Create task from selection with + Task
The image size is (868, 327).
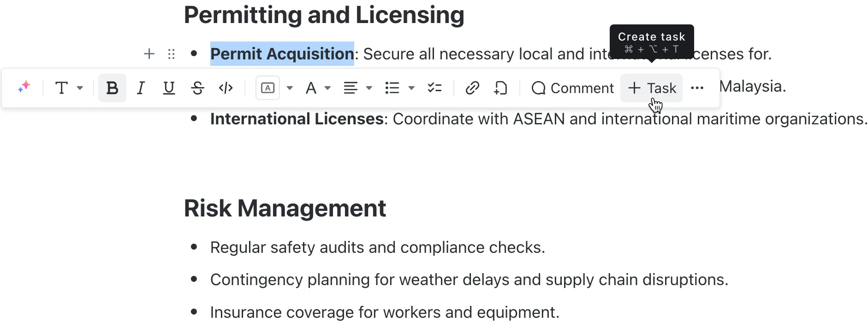(651, 88)
